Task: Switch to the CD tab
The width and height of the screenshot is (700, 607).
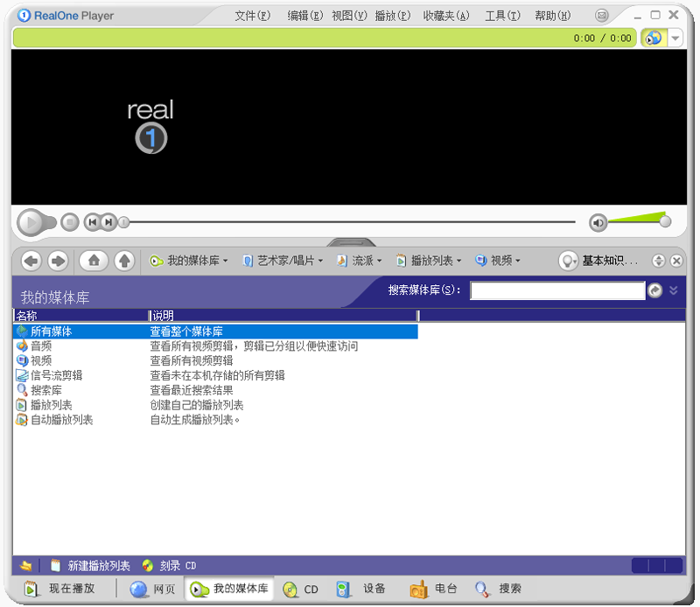Action: coord(301,589)
